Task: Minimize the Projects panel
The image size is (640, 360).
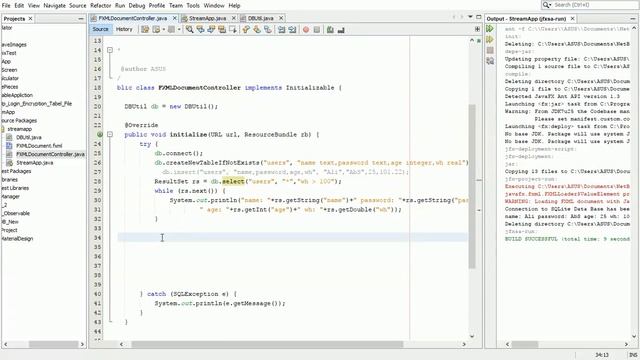Action: 80,19
